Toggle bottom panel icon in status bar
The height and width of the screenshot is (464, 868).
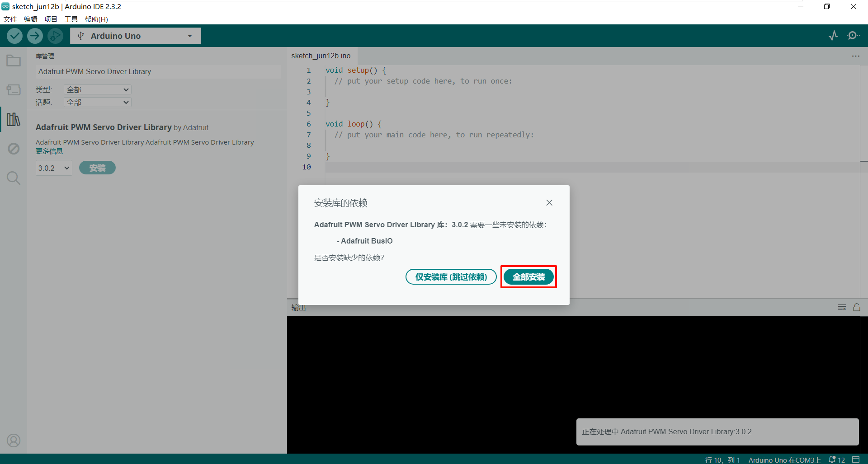[x=856, y=459]
